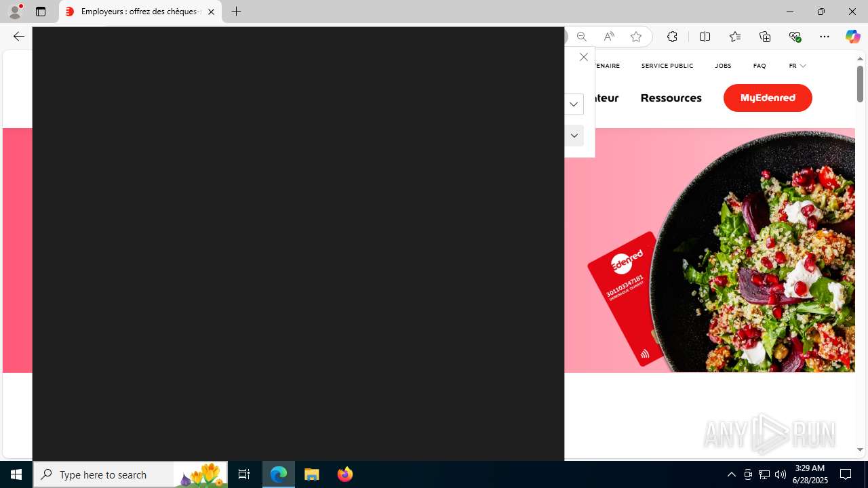This screenshot has width=868, height=488.
Task: Open the SERVICE PUBLIC link
Action: point(667,66)
